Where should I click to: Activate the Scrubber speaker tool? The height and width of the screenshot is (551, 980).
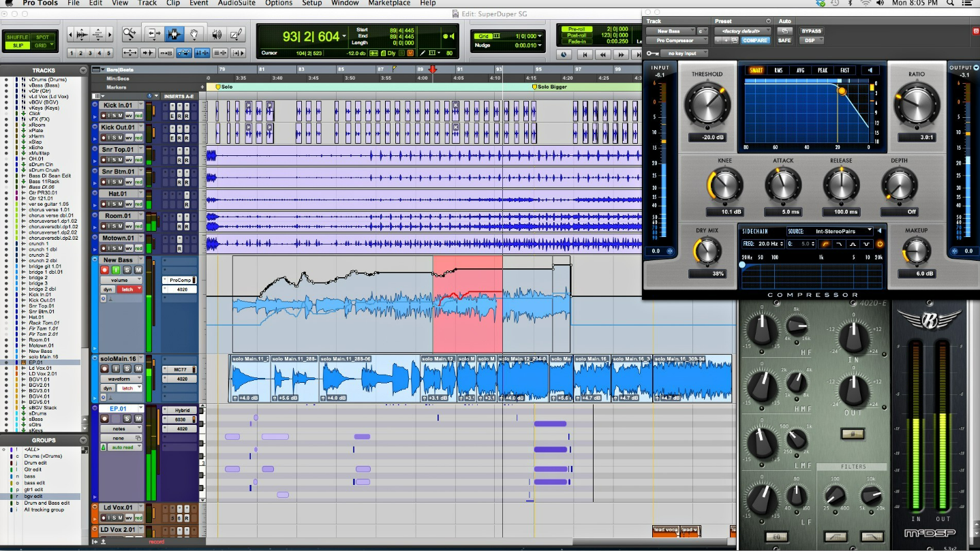(x=217, y=34)
